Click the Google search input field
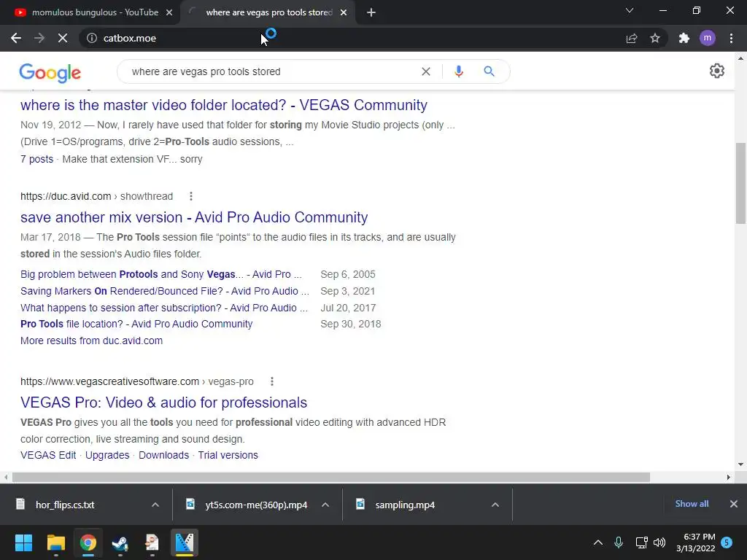Viewport: 747px width, 560px height. (x=271, y=71)
